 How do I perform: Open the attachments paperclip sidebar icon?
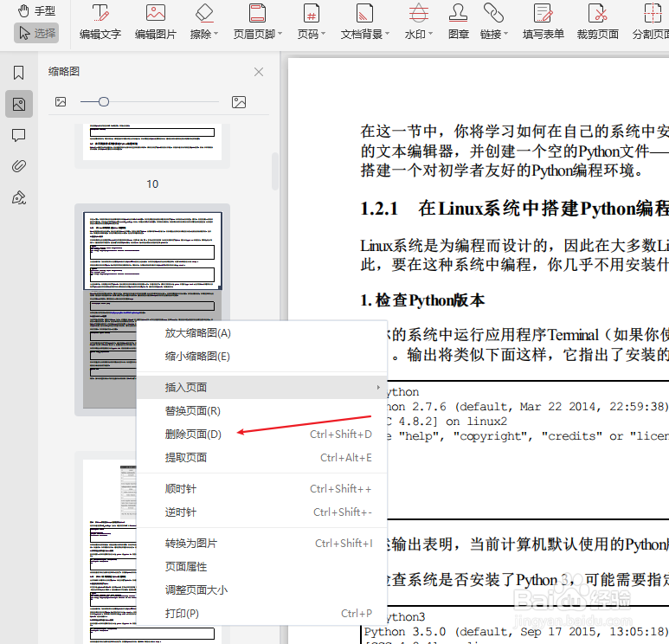tap(18, 166)
